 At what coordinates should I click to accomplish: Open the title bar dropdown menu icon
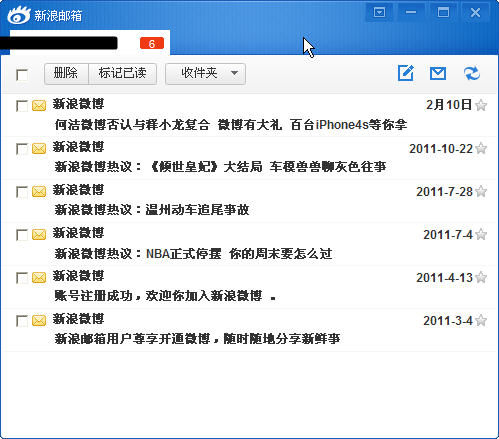point(379,13)
